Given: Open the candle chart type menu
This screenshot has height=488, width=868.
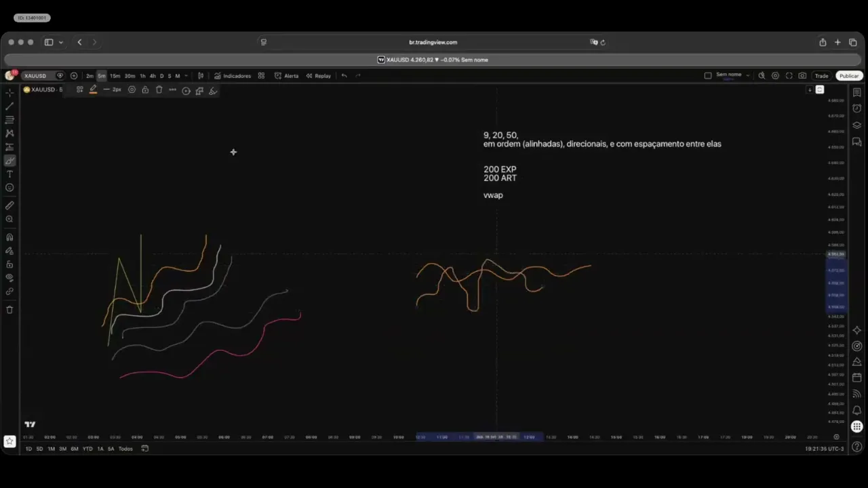Looking at the screenshot, I should tap(201, 76).
